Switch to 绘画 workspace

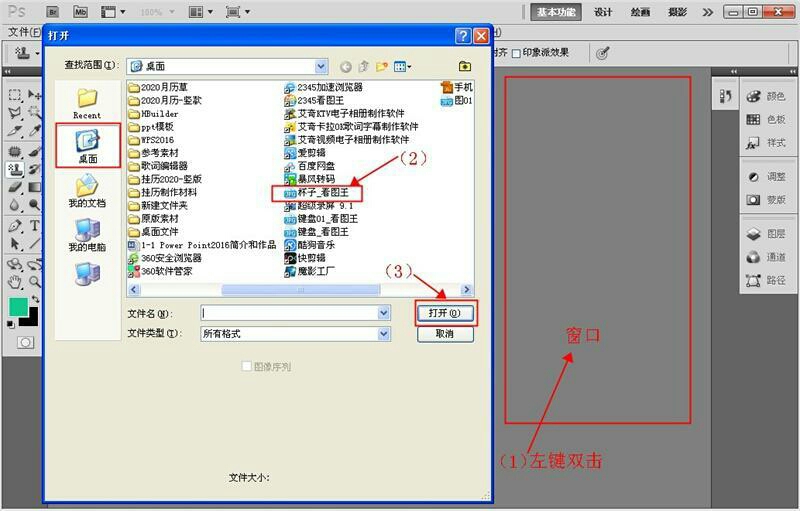tap(640, 12)
